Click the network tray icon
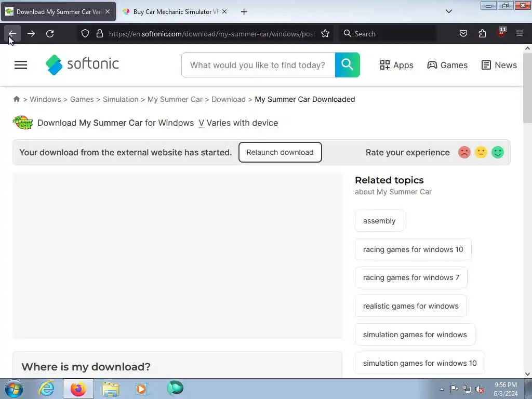The height and width of the screenshot is (399, 532). click(x=467, y=389)
